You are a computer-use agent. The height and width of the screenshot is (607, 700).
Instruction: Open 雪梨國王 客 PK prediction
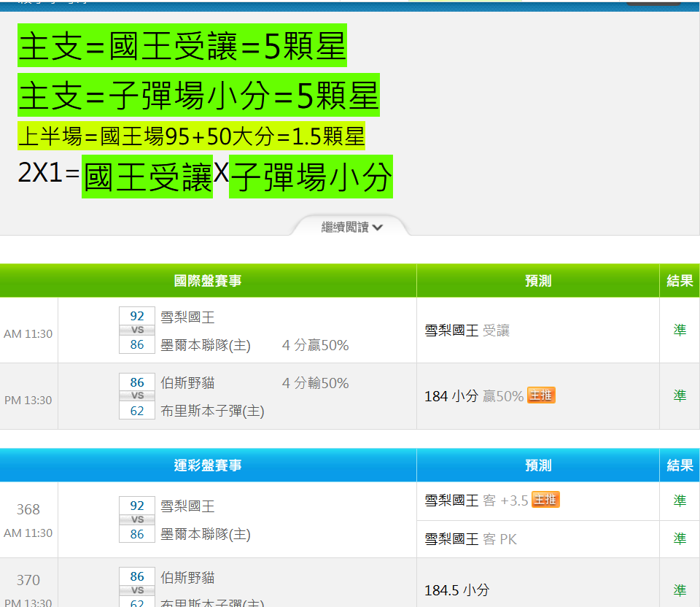tap(470, 539)
